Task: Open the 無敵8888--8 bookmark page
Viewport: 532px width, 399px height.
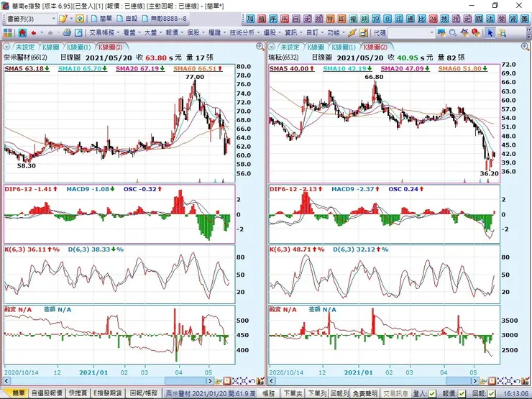Action: click(164, 19)
